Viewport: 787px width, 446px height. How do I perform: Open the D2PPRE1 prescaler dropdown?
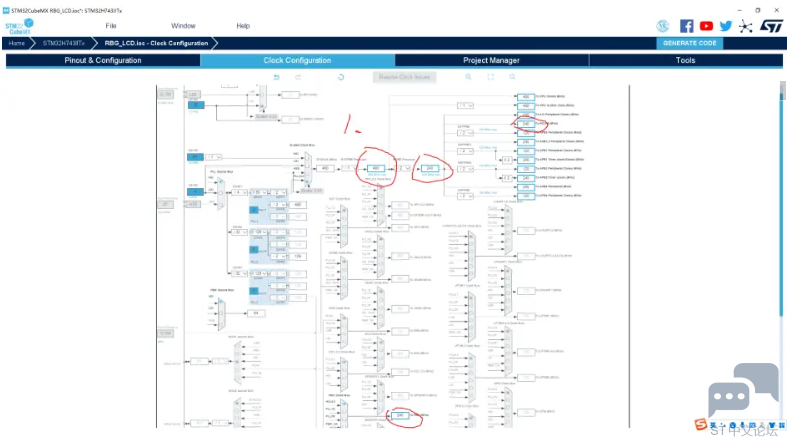(x=465, y=151)
